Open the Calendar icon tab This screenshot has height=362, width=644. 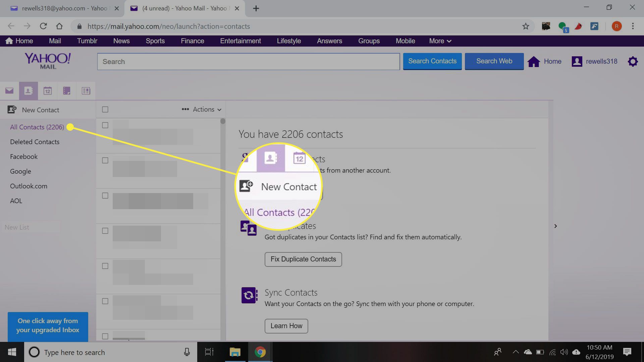coord(48,90)
